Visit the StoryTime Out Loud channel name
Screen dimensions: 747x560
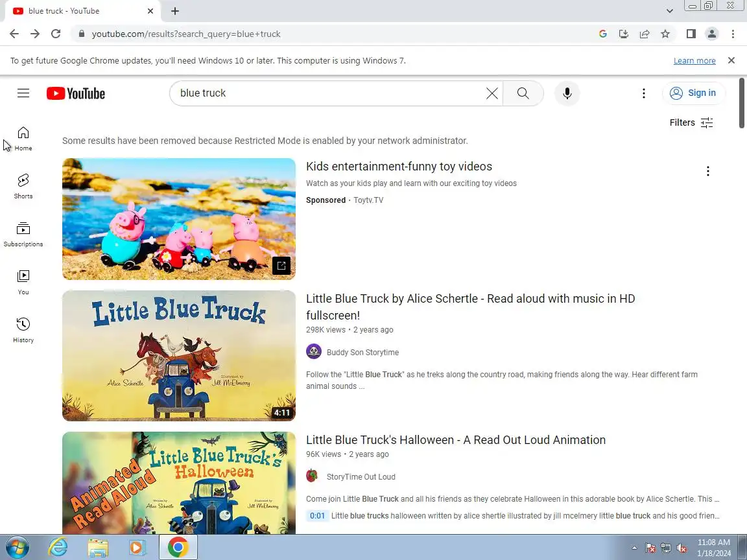tap(361, 476)
